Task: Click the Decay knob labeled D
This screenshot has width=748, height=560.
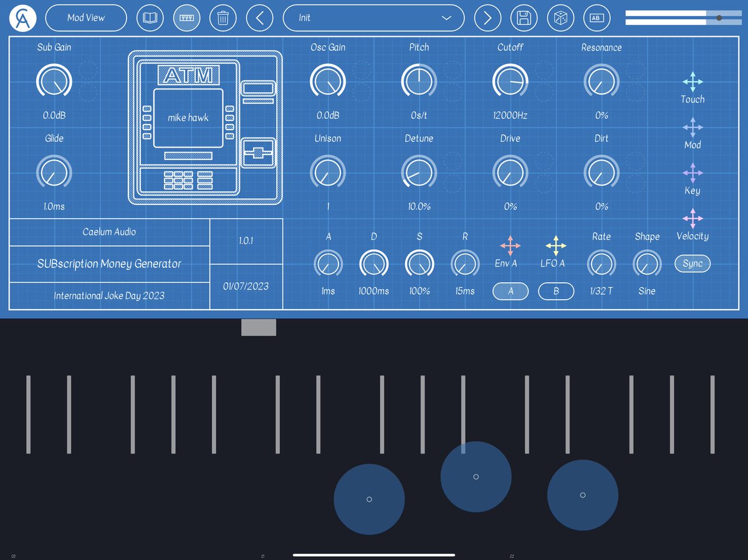Action: coord(373,264)
